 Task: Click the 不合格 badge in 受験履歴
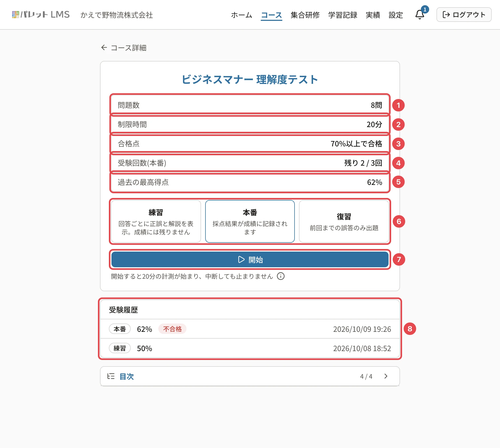click(172, 329)
